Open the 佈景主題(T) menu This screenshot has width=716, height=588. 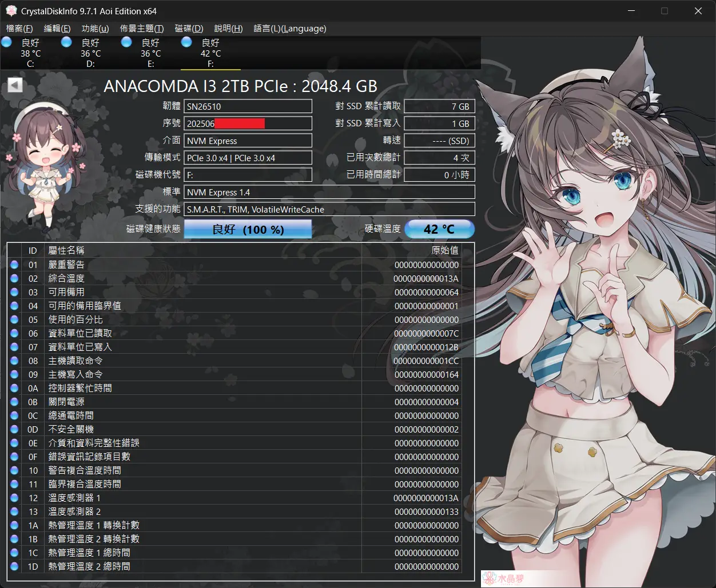click(142, 29)
